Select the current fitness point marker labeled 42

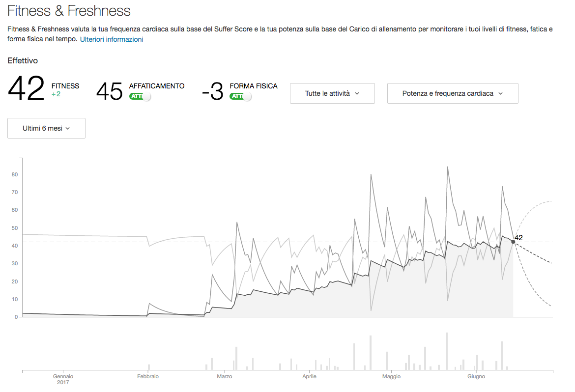(513, 242)
